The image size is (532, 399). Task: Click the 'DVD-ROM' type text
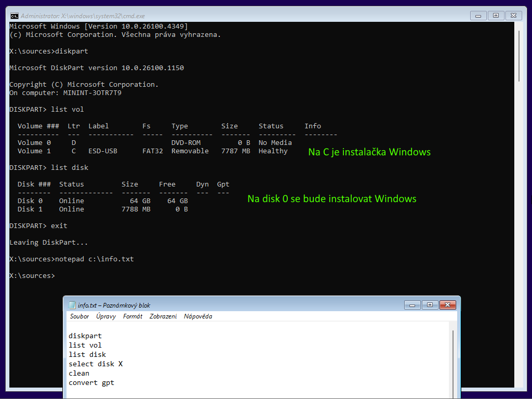pyautogui.click(x=186, y=142)
